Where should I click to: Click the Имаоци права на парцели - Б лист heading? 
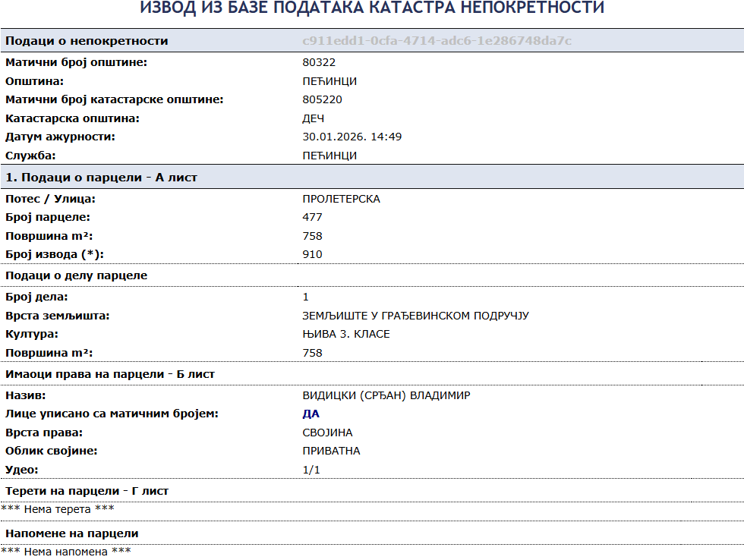pyautogui.click(x=110, y=374)
